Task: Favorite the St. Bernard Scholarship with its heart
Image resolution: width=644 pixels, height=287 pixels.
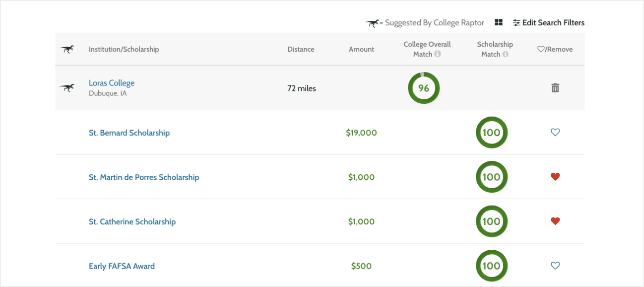Action: pyautogui.click(x=555, y=132)
